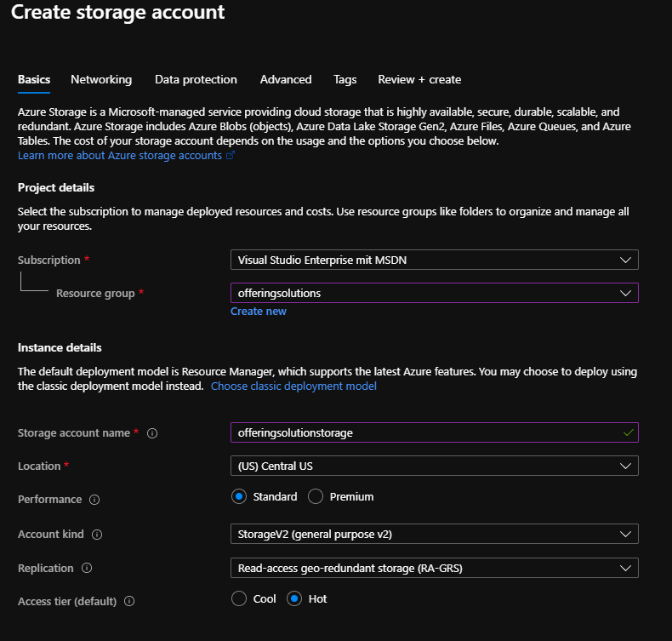The height and width of the screenshot is (641, 672).
Task: Switch to the Networking tab
Action: click(x=101, y=80)
